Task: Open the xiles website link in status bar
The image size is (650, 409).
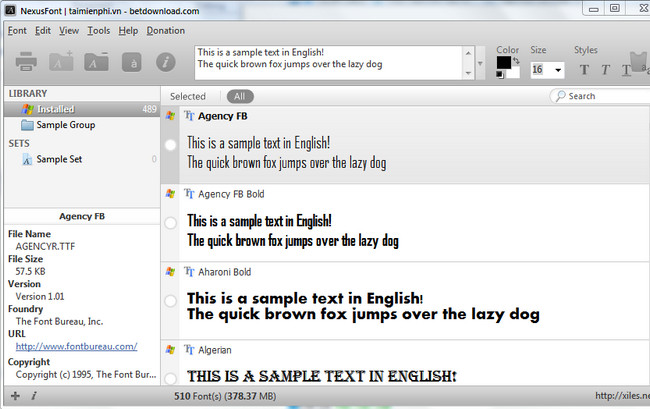Action: coord(622,396)
